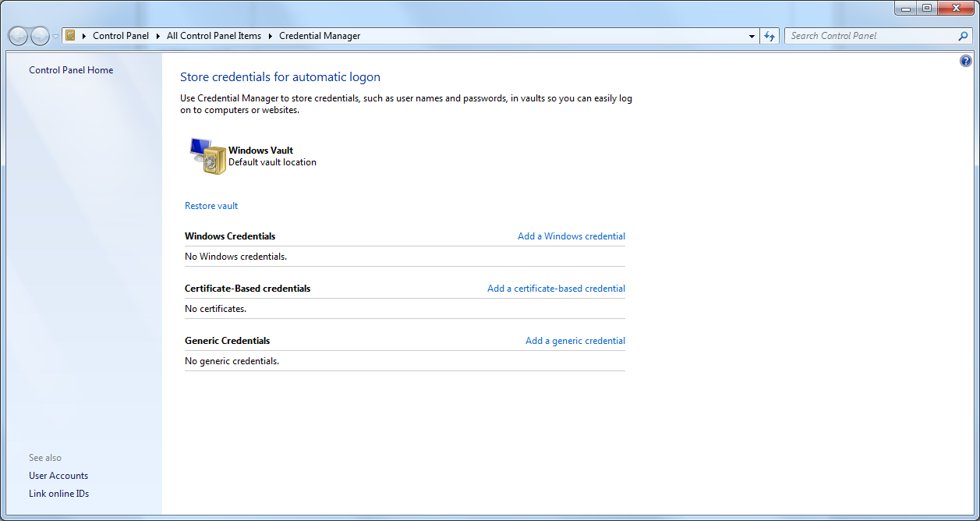Add a generic credential

[x=575, y=341]
